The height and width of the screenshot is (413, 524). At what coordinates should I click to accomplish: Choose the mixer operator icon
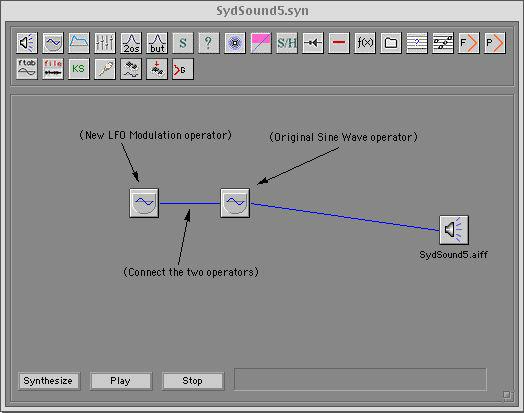105,43
